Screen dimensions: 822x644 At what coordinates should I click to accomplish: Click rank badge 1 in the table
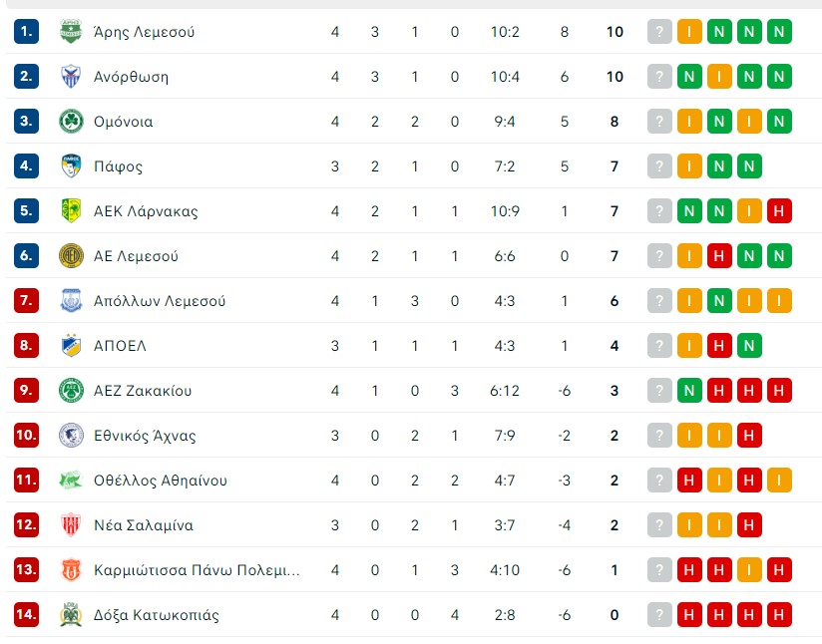tap(26, 32)
